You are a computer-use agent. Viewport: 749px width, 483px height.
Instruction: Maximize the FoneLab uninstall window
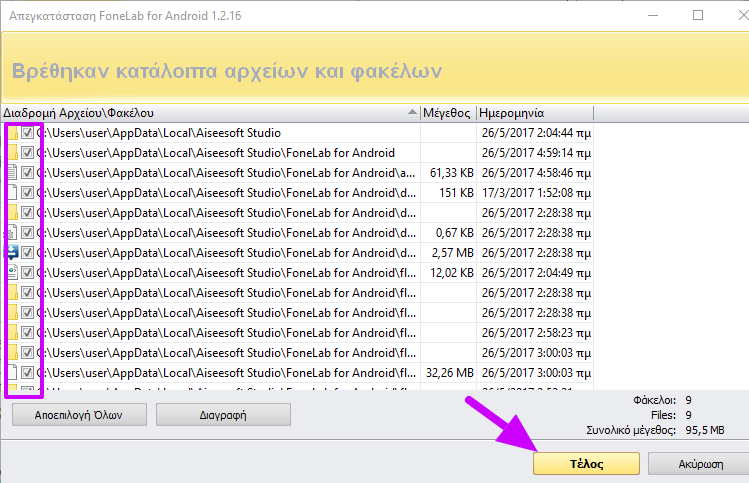(698, 15)
